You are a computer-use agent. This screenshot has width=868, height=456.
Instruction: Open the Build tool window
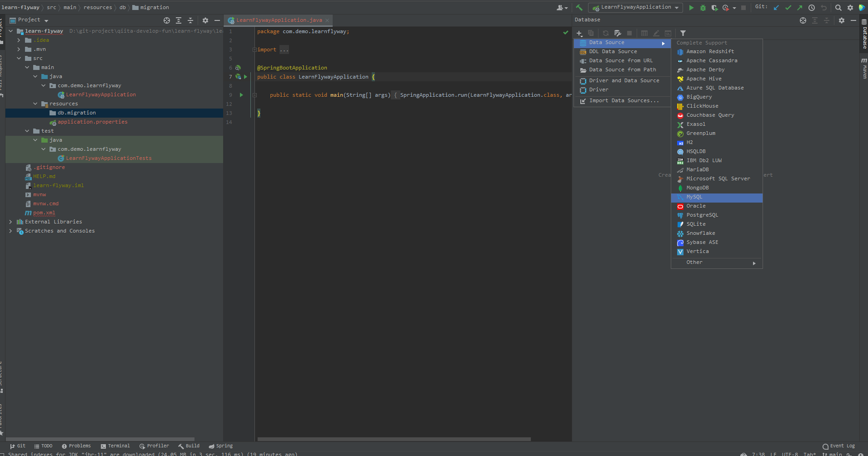pyautogui.click(x=189, y=446)
